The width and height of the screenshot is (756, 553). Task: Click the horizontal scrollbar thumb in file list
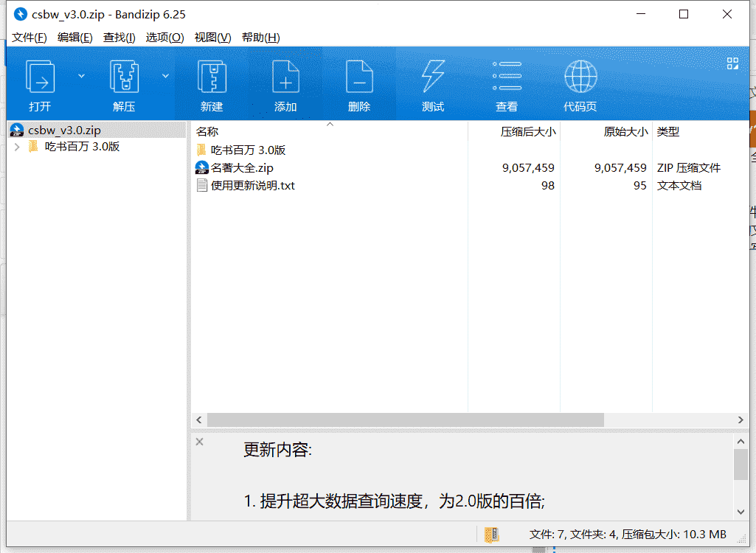click(x=406, y=420)
